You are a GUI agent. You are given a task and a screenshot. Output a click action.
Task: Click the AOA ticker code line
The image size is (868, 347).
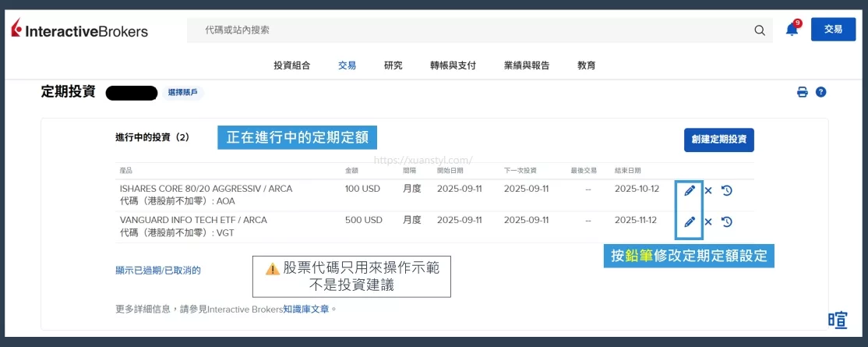pyautogui.click(x=177, y=201)
